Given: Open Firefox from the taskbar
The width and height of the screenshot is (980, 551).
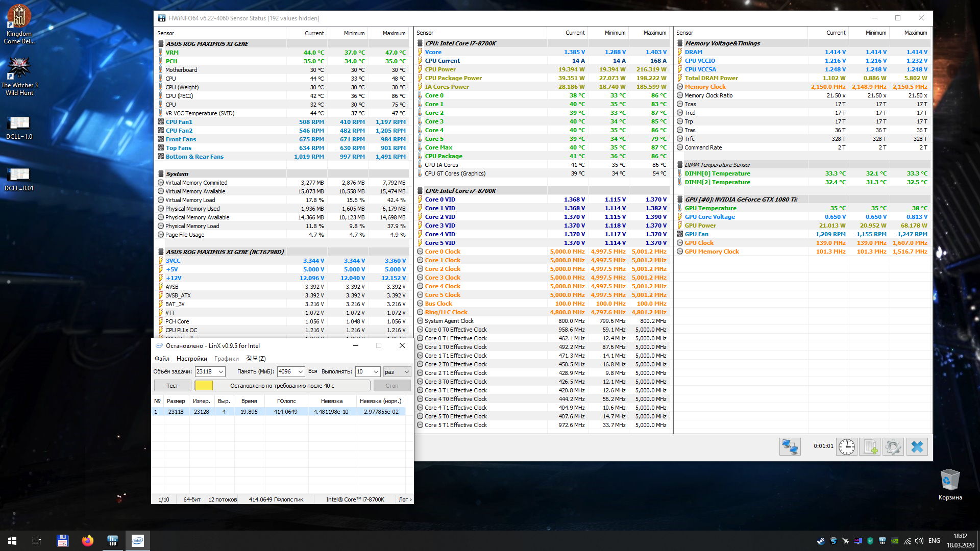Looking at the screenshot, I should [88, 541].
